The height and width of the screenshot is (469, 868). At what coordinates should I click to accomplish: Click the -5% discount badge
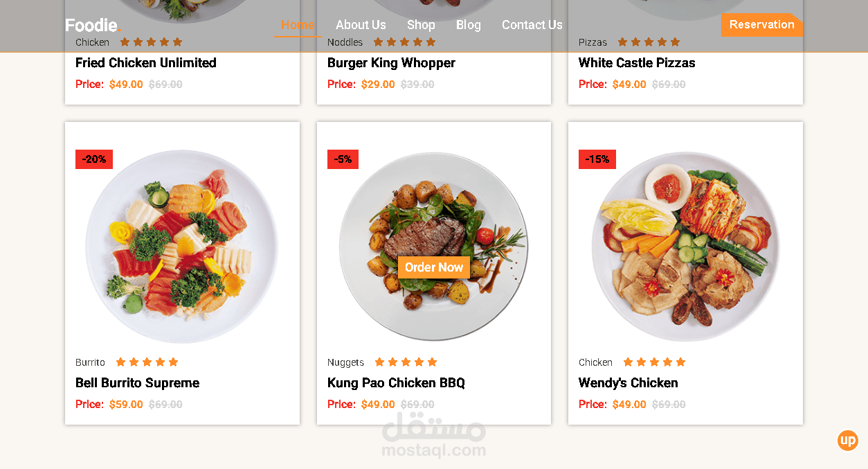[343, 159]
